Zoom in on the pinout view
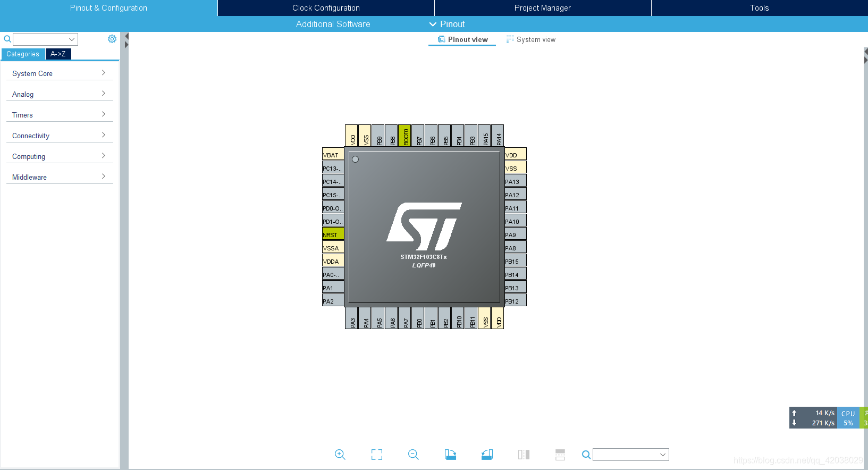The width and height of the screenshot is (868, 470). coord(340,455)
